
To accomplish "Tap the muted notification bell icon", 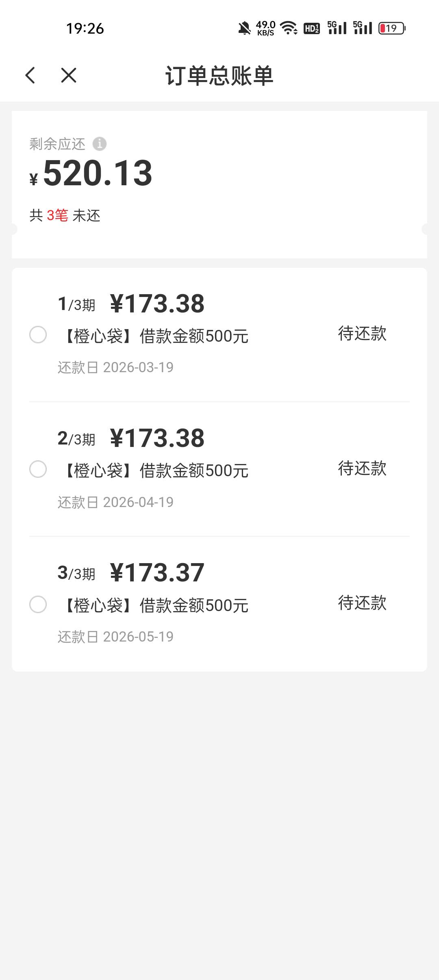I will pos(244,28).
